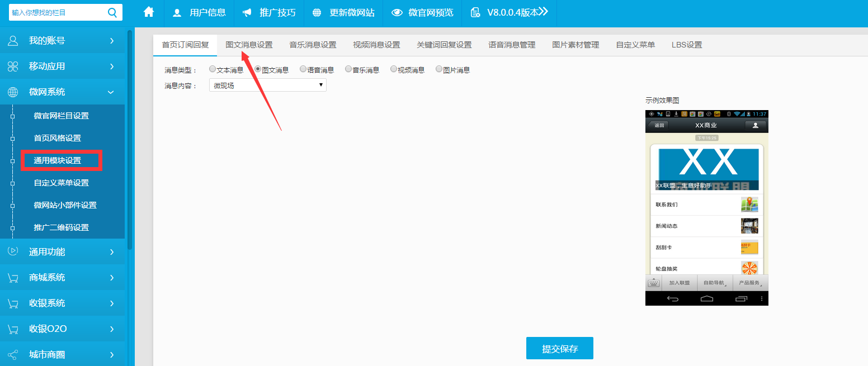Tap 加入联盟 in phone preview menu

679,283
